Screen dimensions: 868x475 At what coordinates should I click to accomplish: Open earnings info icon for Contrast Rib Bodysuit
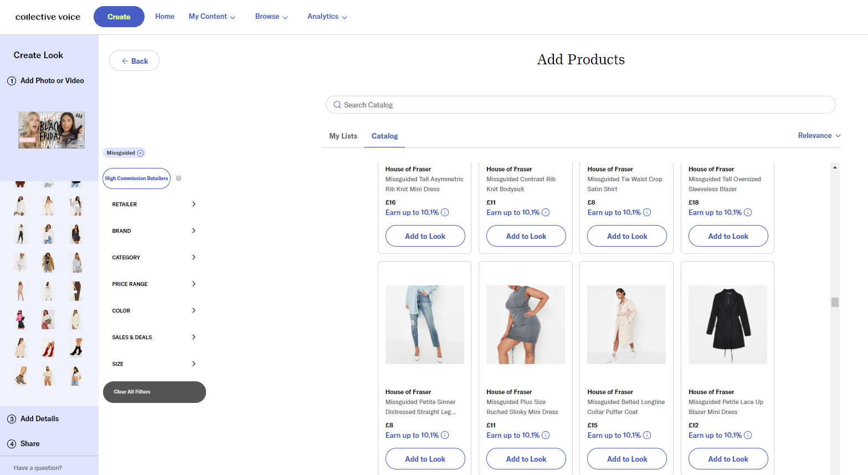pos(546,212)
